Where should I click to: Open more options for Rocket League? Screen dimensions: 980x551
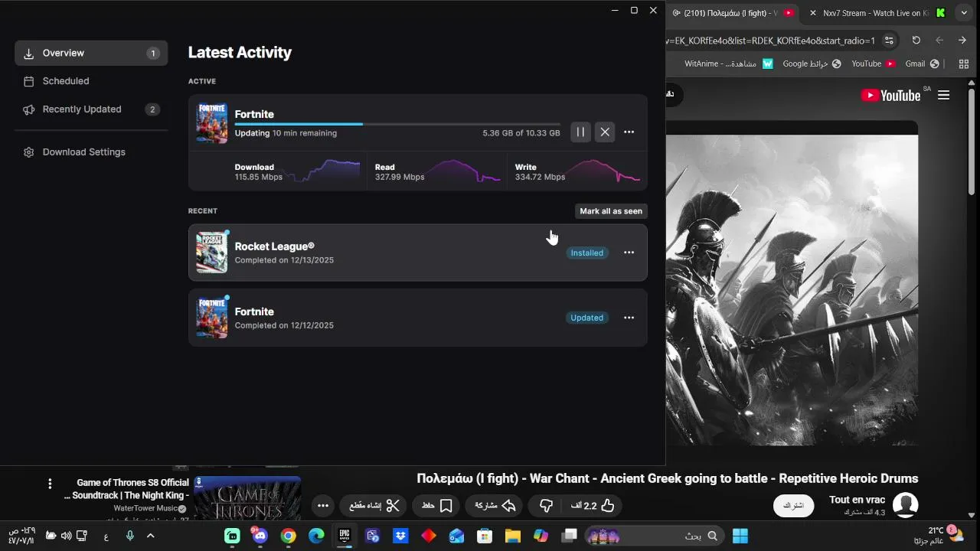tap(629, 253)
